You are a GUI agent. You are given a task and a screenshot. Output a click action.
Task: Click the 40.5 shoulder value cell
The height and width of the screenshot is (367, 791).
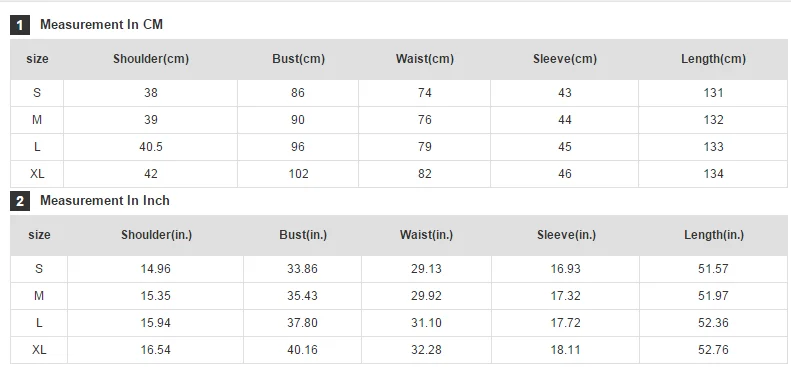click(x=150, y=147)
